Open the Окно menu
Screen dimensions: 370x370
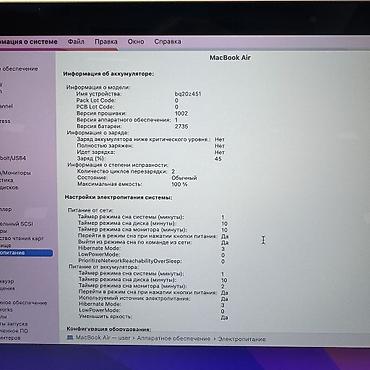(x=136, y=42)
